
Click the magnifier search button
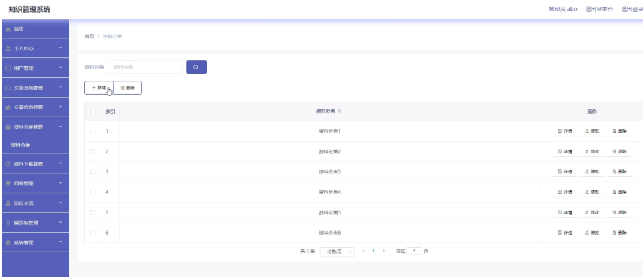click(196, 67)
